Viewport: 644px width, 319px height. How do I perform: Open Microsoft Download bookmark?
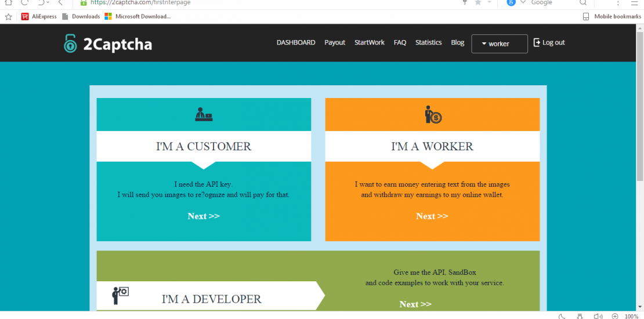[x=138, y=16]
